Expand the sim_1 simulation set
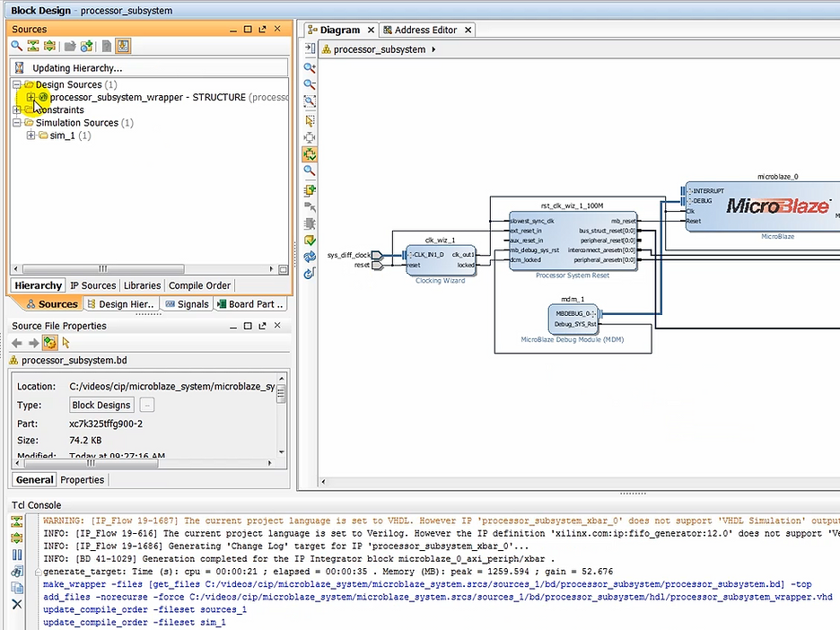 point(31,136)
